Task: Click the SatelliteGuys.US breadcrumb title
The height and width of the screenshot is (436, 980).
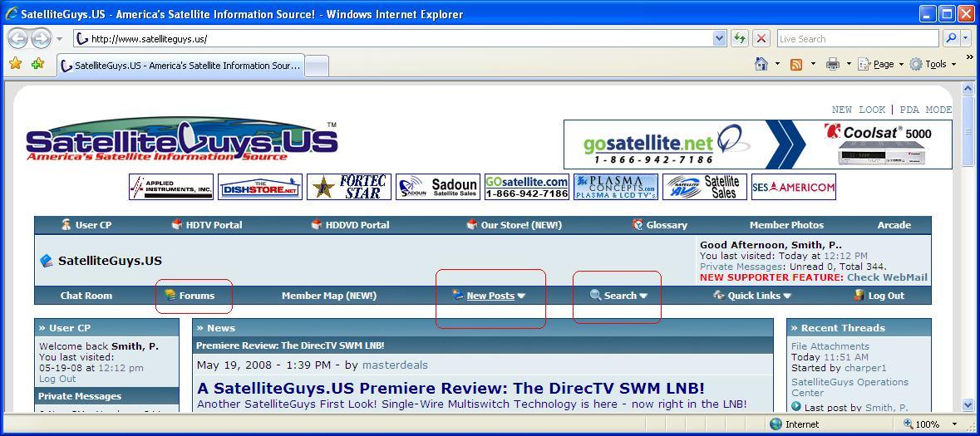Action: tap(110, 261)
